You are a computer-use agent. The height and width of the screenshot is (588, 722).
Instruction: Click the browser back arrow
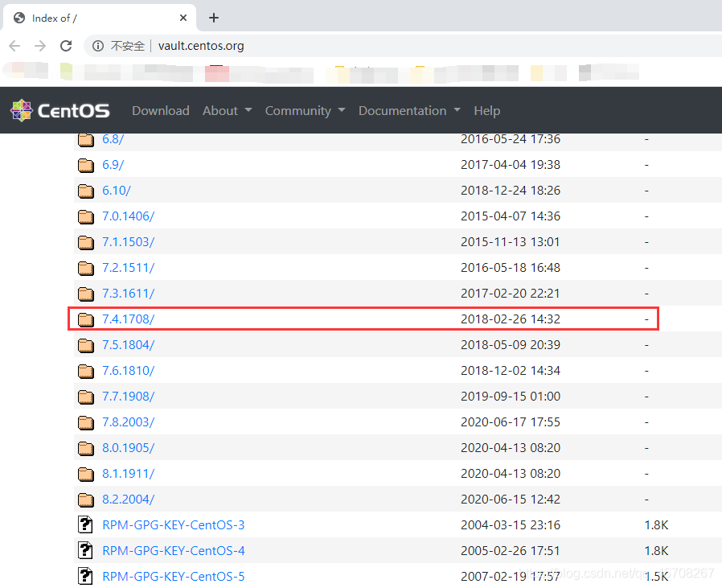(14, 46)
